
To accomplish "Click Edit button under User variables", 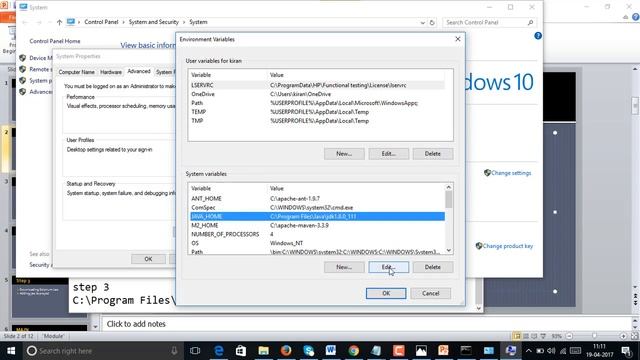I will [389, 153].
